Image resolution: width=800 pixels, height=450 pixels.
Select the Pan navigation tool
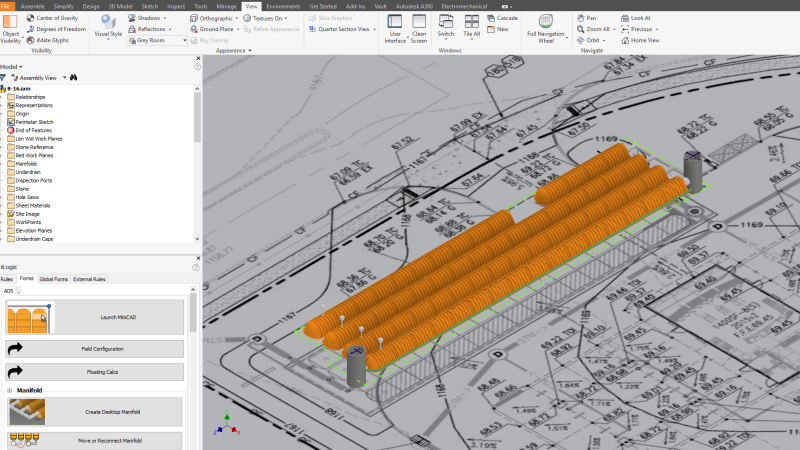[x=585, y=18]
